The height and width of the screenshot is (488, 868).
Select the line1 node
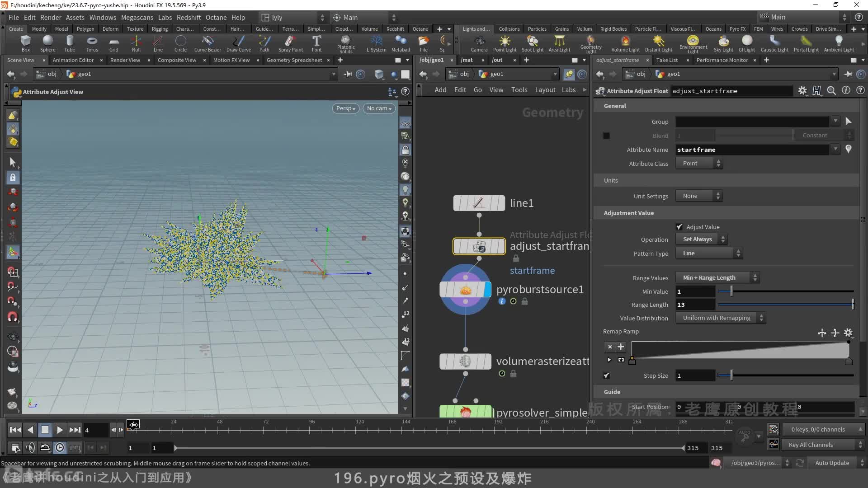coord(479,203)
